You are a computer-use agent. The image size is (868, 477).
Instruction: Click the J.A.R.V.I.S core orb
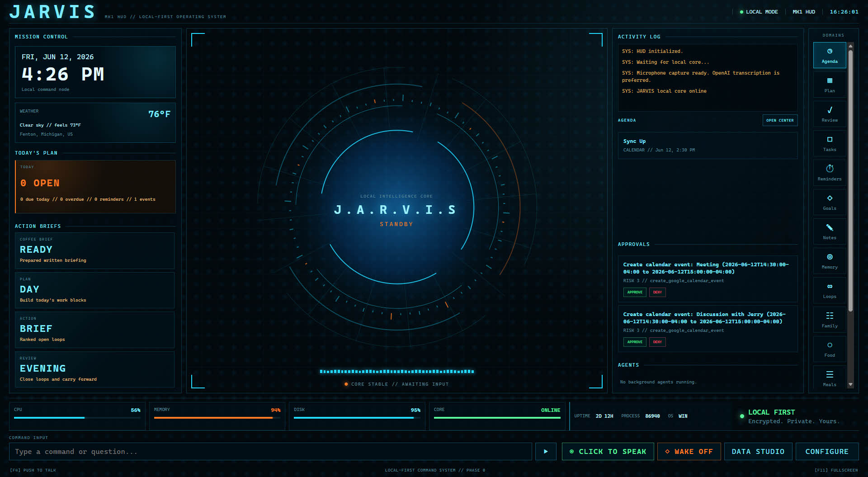pyautogui.click(x=396, y=207)
